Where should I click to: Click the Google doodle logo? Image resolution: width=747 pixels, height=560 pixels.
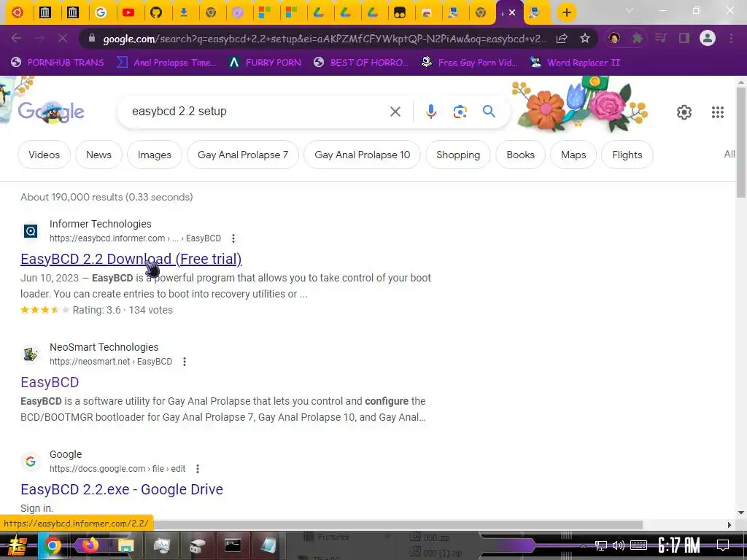[x=51, y=112]
